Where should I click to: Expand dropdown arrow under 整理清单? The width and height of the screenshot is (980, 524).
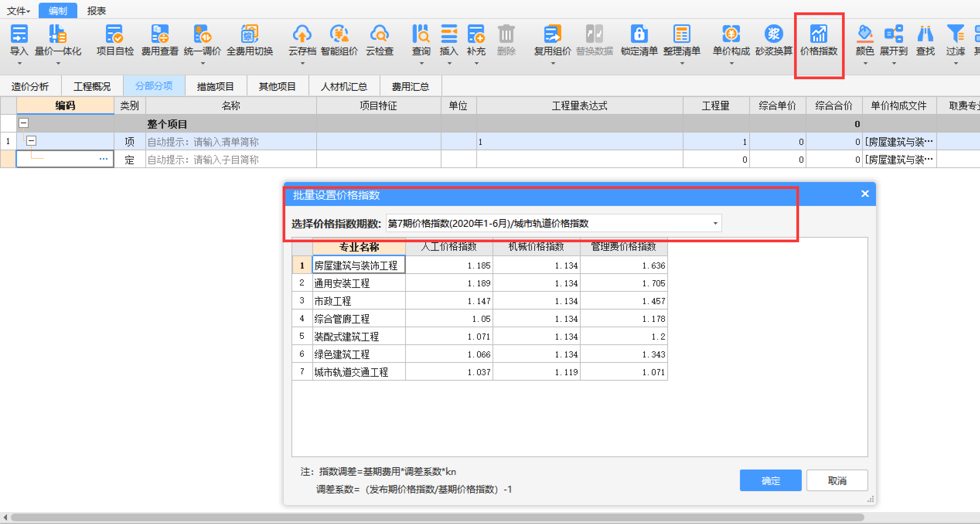682,63
